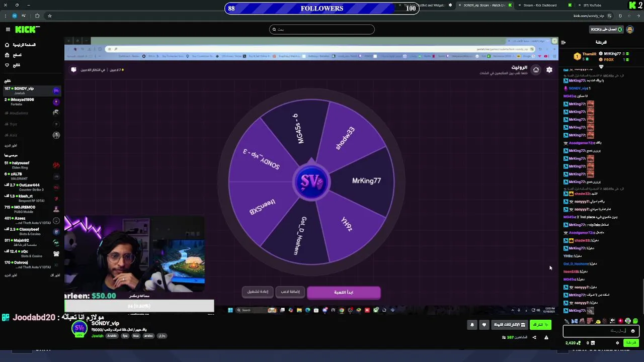Image resolution: width=644 pixels, height=362 pixels.
Task: Click the green send chat button
Action: coord(631,343)
